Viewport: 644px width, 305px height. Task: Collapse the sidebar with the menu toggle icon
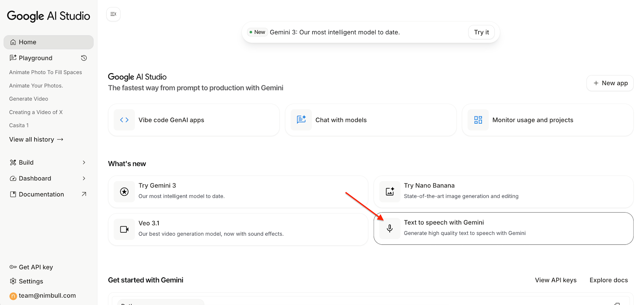[113, 14]
